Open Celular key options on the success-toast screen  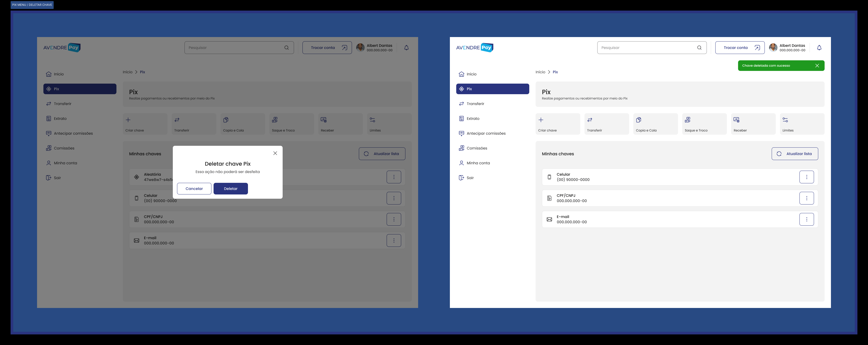coord(806,177)
